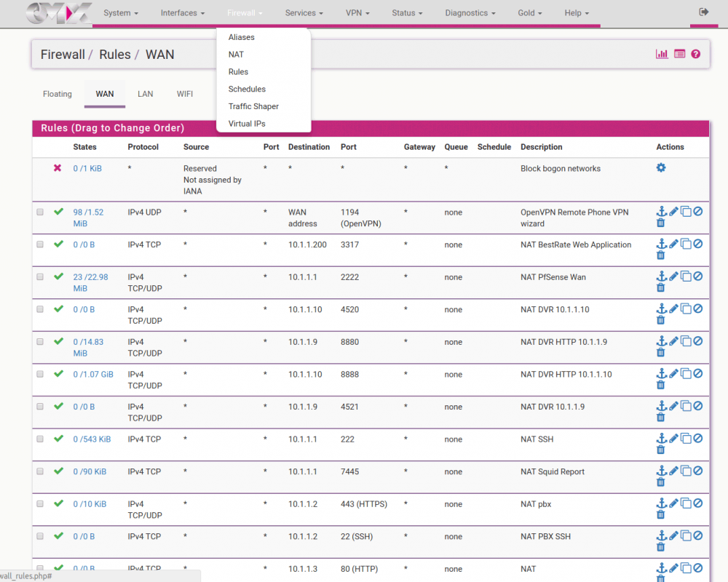This screenshot has width=728, height=582.
Task: Tick the checkbox for NAT pbx rule
Action: (40, 503)
